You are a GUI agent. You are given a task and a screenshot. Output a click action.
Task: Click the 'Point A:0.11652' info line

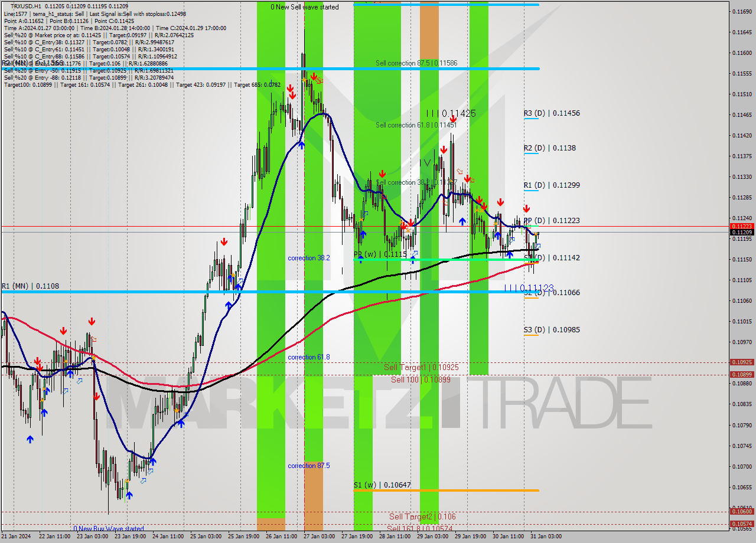coord(69,21)
